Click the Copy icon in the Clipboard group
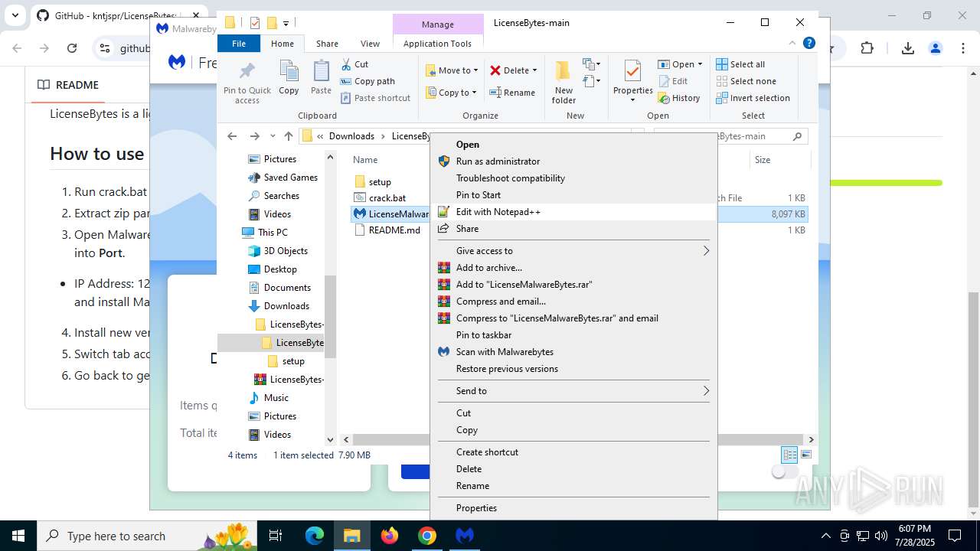Image resolution: width=980 pixels, height=551 pixels. tap(289, 72)
